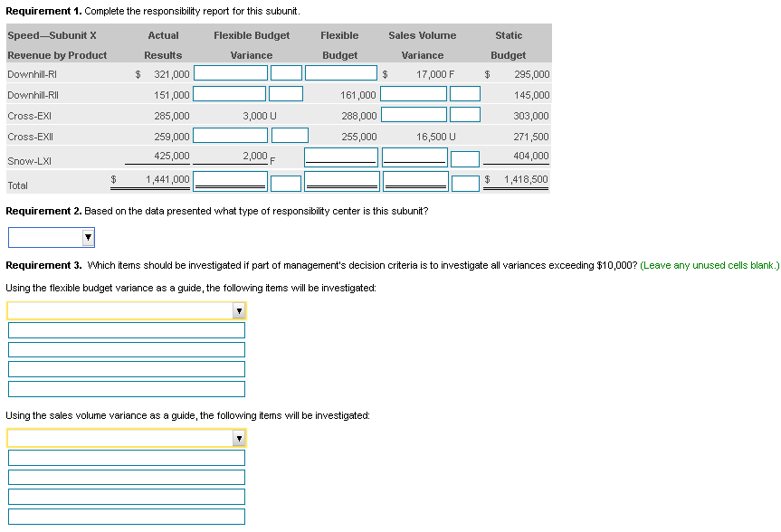Click the Downhill-RI flexible budget variance field

pos(230,73)
